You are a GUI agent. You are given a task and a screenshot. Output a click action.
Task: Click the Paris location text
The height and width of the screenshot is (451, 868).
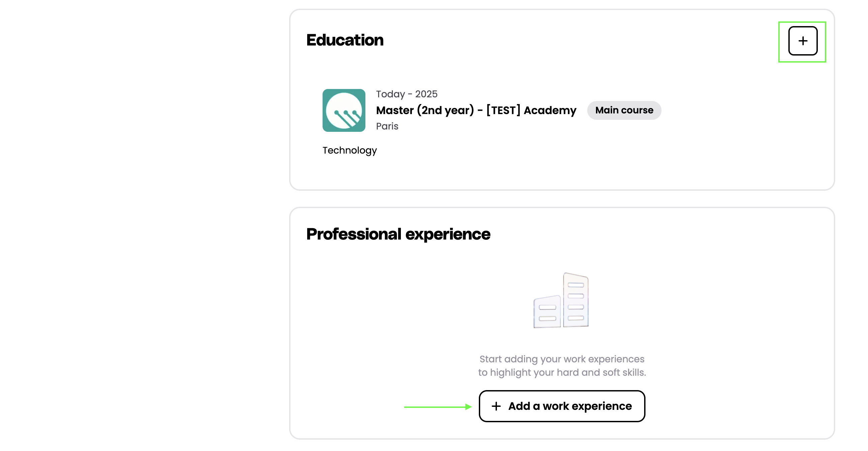click(387, 126)
